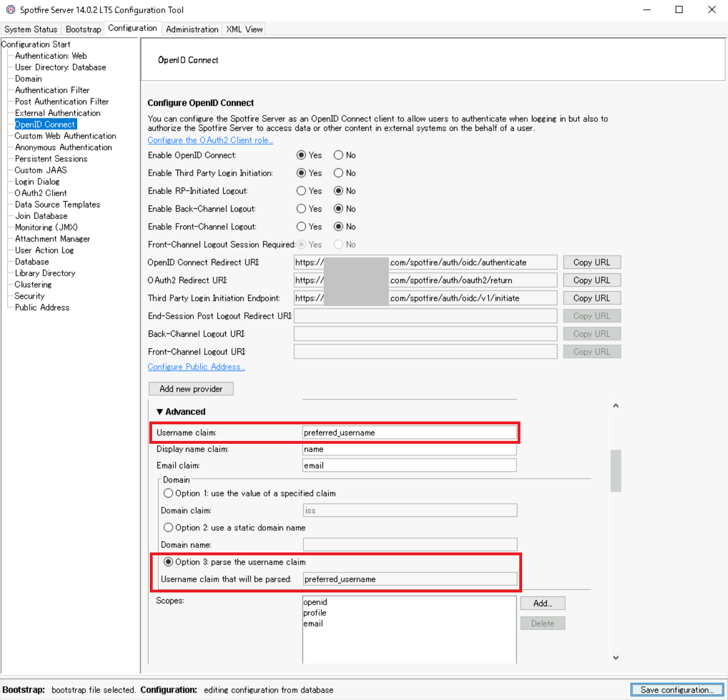728x700 pixels.
Task: Select the email scope entry
Action: tap(313, 623)
